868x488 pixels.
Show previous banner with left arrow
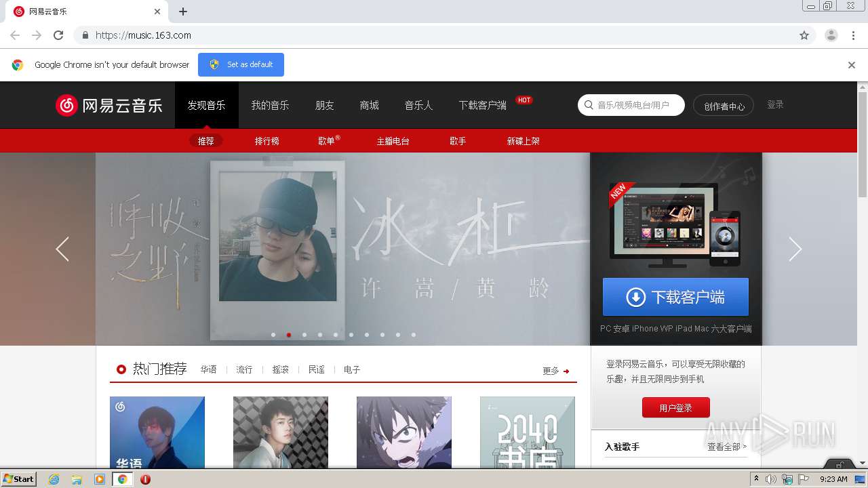(62, 249)
